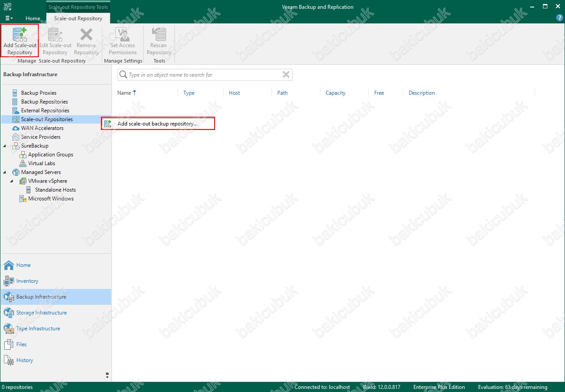Collapse the VMware vSphere node arrow

click(x=12, y=181)
